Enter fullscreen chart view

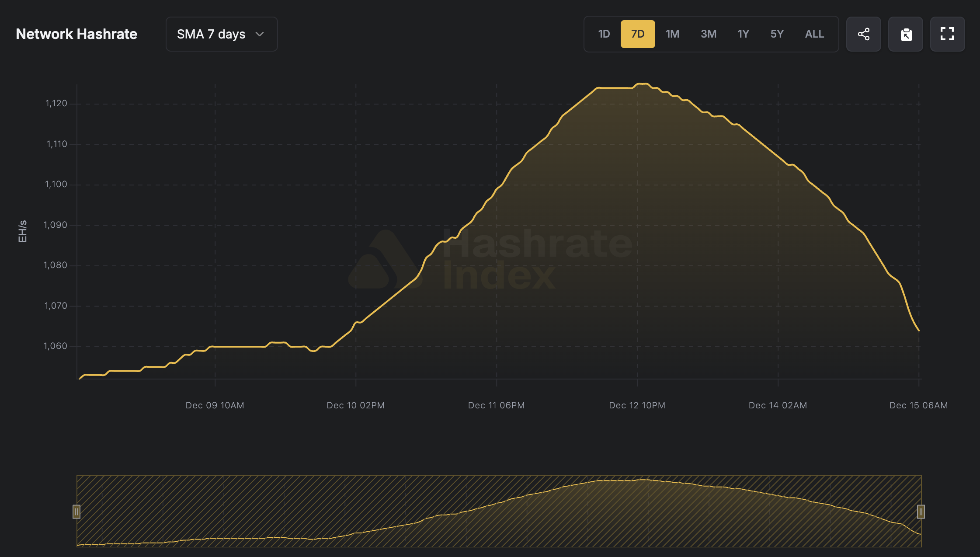click(x=947, y=34)
